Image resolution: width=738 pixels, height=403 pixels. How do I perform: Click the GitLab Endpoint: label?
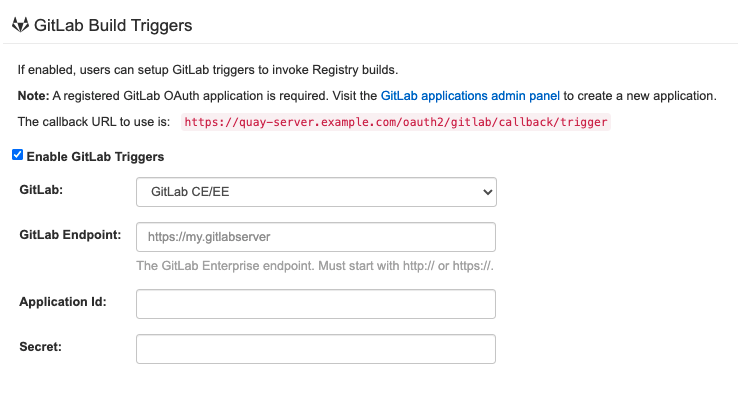(70, 234)
